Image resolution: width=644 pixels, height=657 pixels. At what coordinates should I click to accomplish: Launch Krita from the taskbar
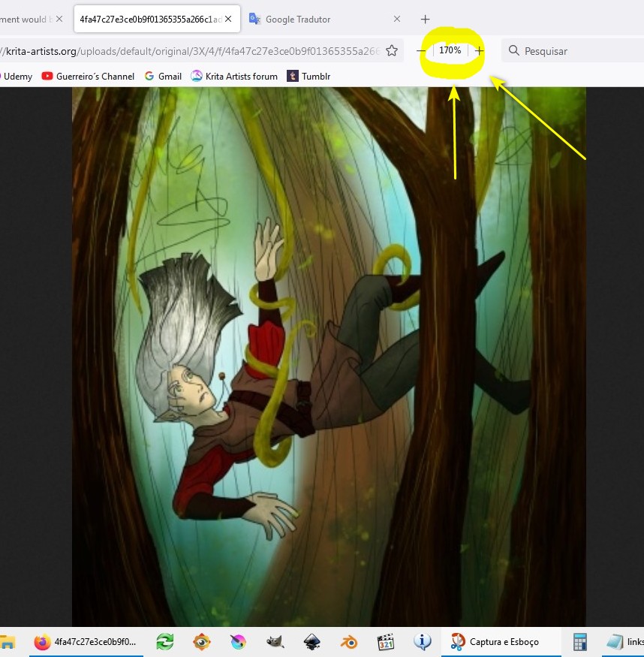238,642
